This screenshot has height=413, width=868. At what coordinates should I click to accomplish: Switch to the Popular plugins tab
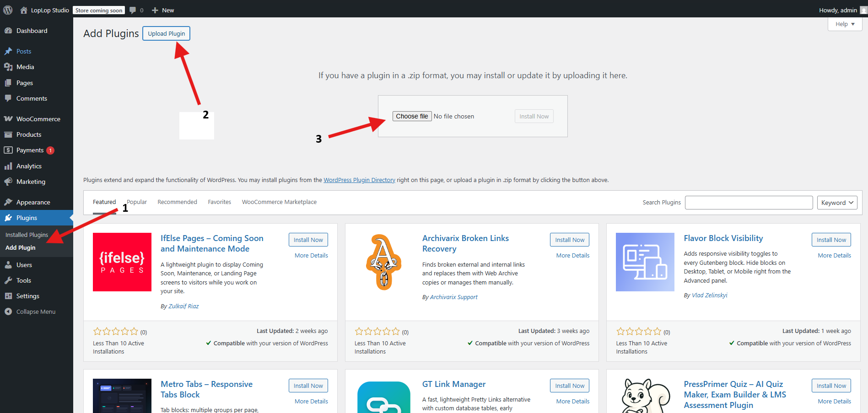[136, 202]
